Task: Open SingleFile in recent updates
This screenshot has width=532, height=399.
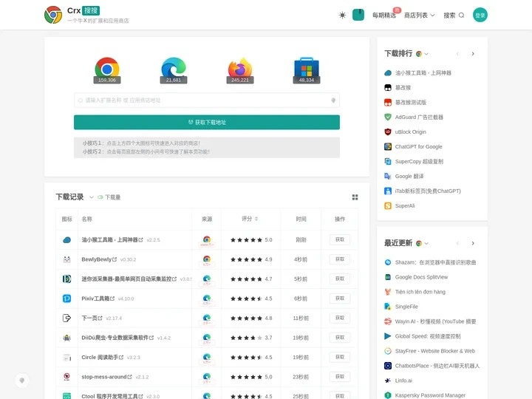Action: click(x=406, y=307)
